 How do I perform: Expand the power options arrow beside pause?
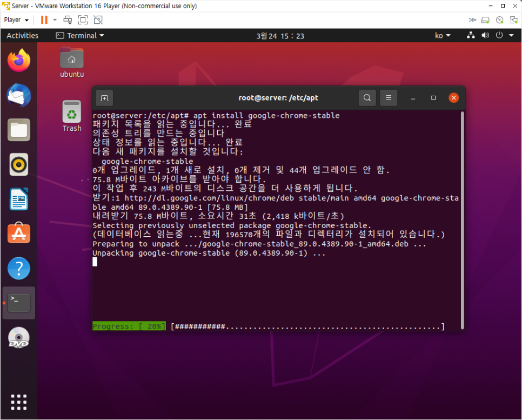[x=55, y=20]
